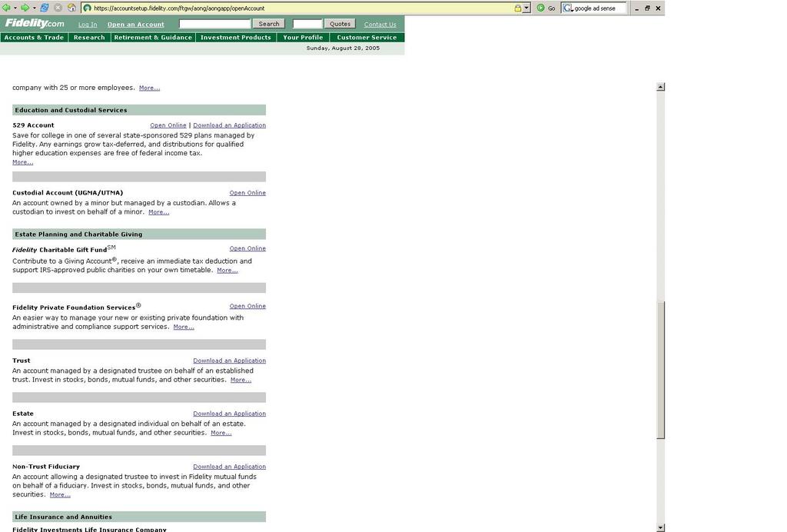Open the Your Profile menu
This screenshot has height=532, width=787.
click(x=303, y=37)
